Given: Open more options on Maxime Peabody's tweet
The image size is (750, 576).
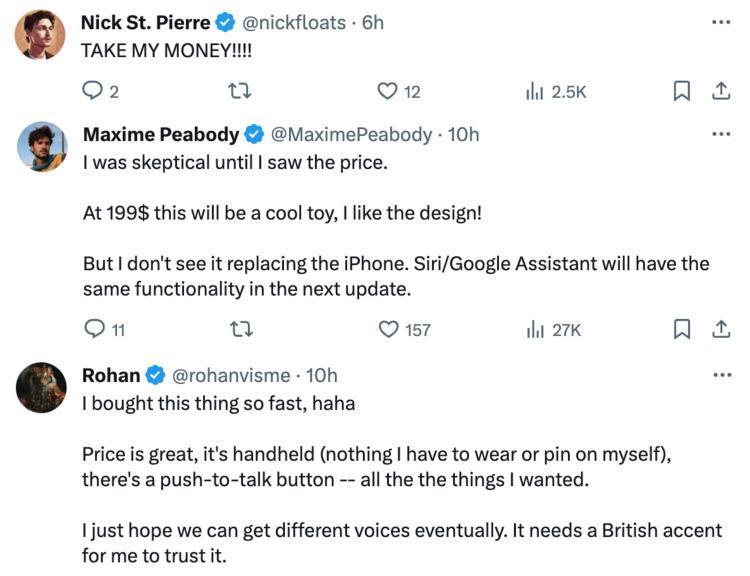Looking at the screenshot, I should pyautogui.click(x=720, y=134).
